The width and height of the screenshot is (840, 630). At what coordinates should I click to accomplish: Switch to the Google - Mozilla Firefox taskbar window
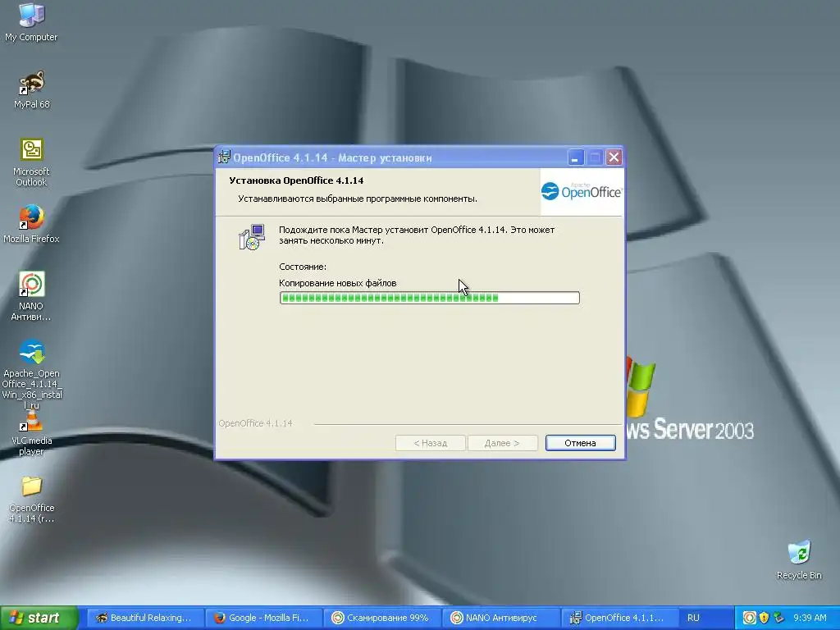click(263, 618)
